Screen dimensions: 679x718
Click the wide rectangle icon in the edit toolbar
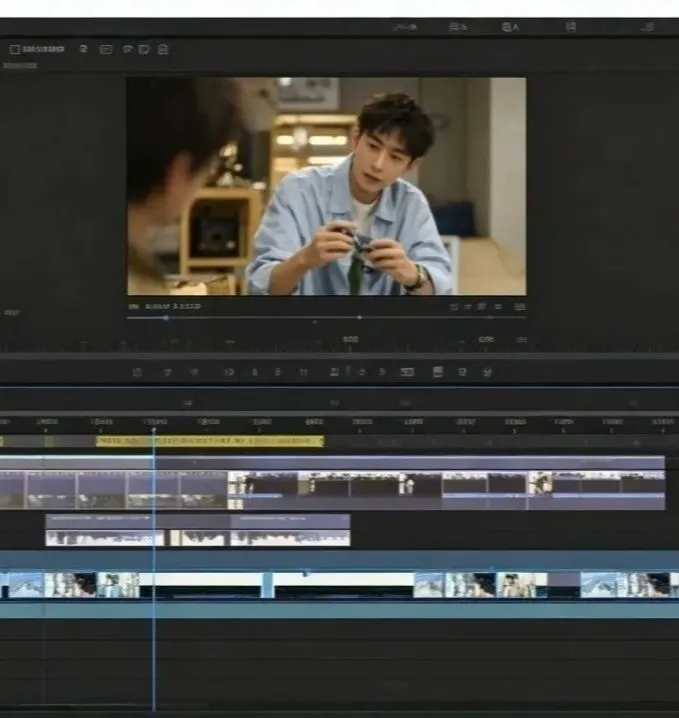[407, 372]
